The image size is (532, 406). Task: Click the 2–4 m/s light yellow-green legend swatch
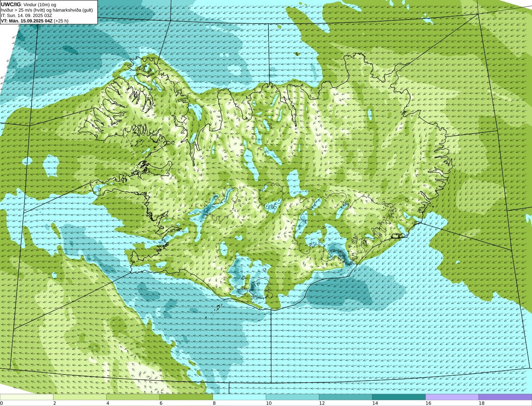80,397
